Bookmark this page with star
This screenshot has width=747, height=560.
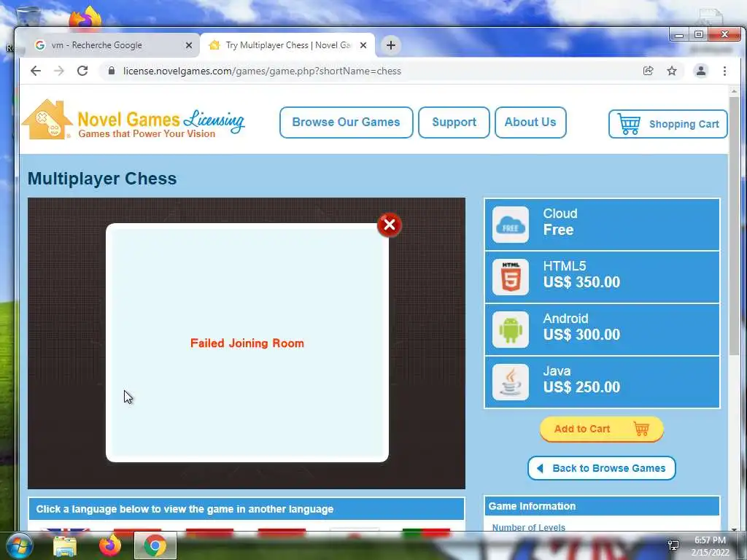672,71
